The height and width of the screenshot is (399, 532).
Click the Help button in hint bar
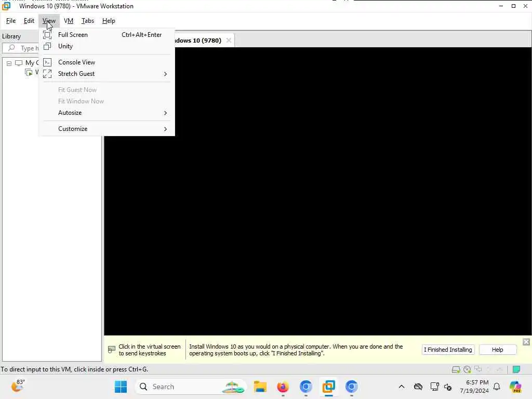click(497, 350)
